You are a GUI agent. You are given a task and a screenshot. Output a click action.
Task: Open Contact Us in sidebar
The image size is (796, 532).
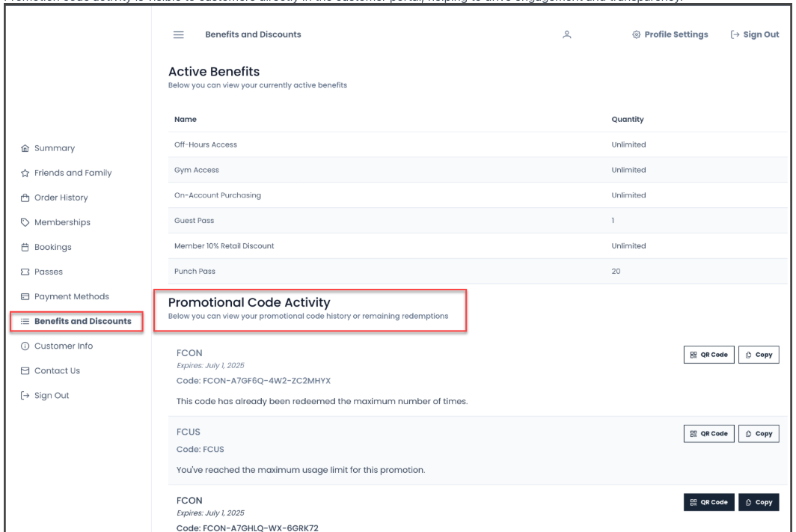coord(49,370)
